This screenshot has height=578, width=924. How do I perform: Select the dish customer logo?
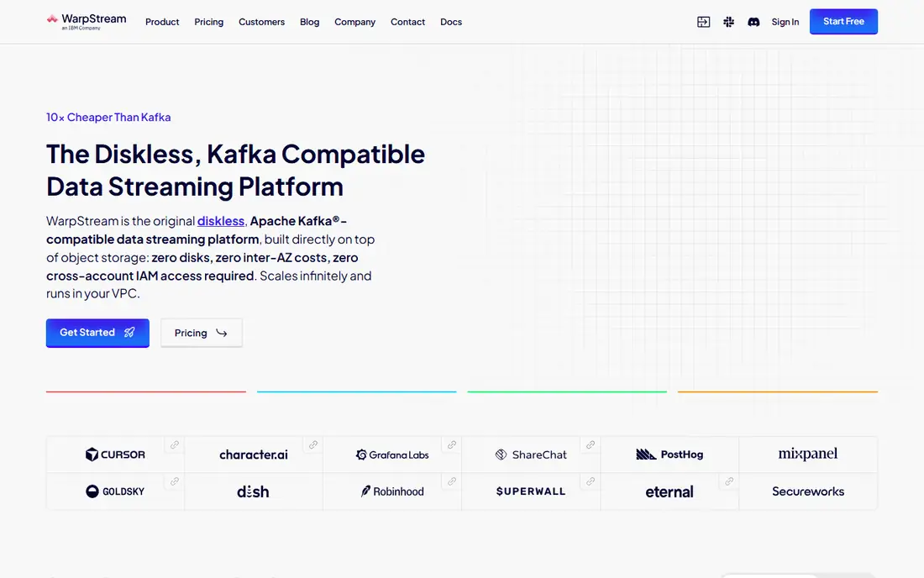(253, 491)
